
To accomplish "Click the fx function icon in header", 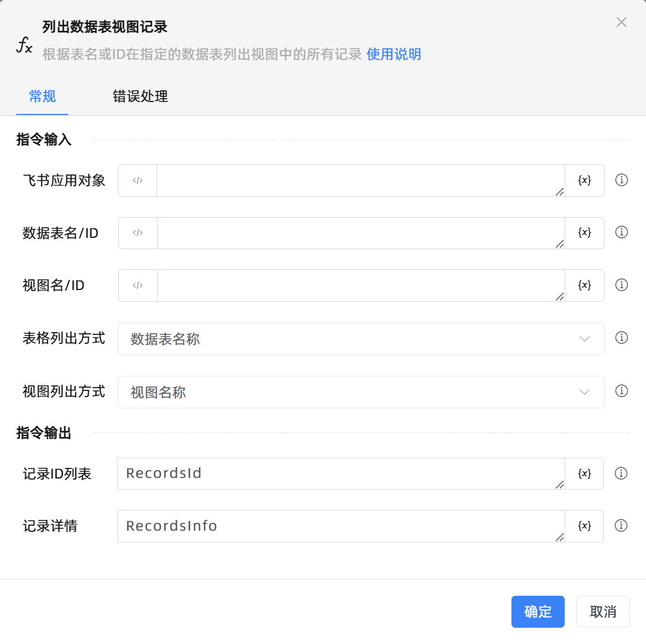I will click(24, 44).
